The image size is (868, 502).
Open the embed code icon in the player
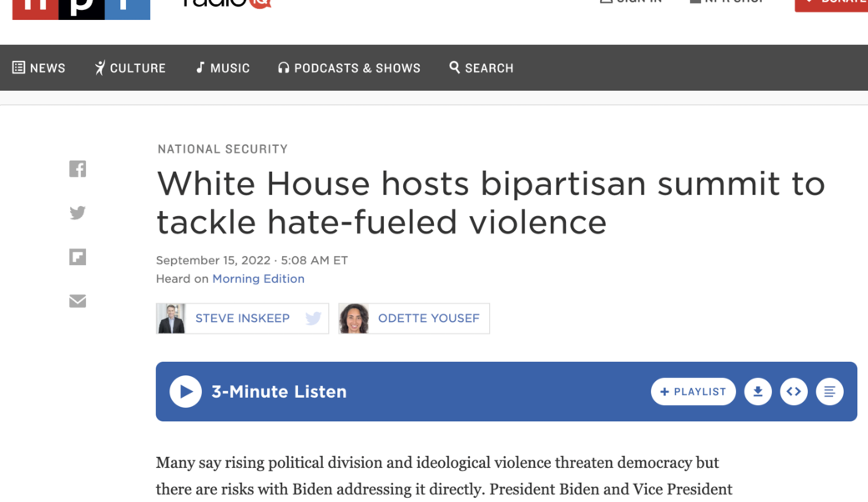794,392
